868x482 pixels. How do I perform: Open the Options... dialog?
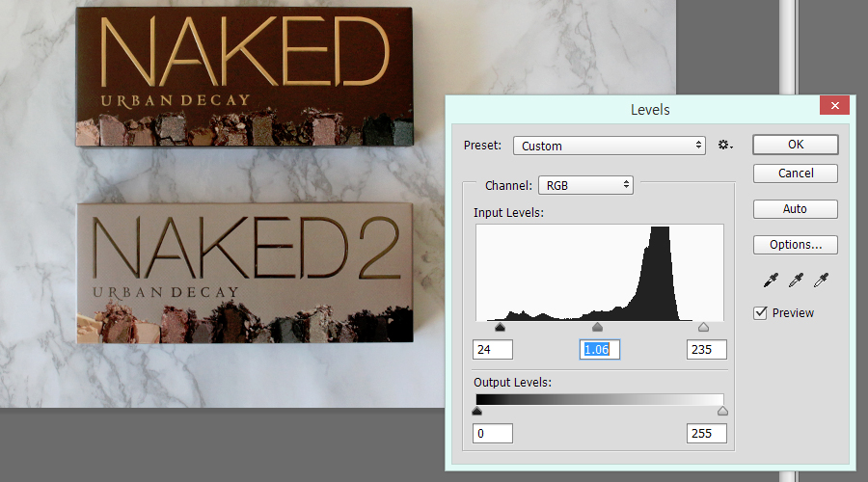[x=796, y=245]
